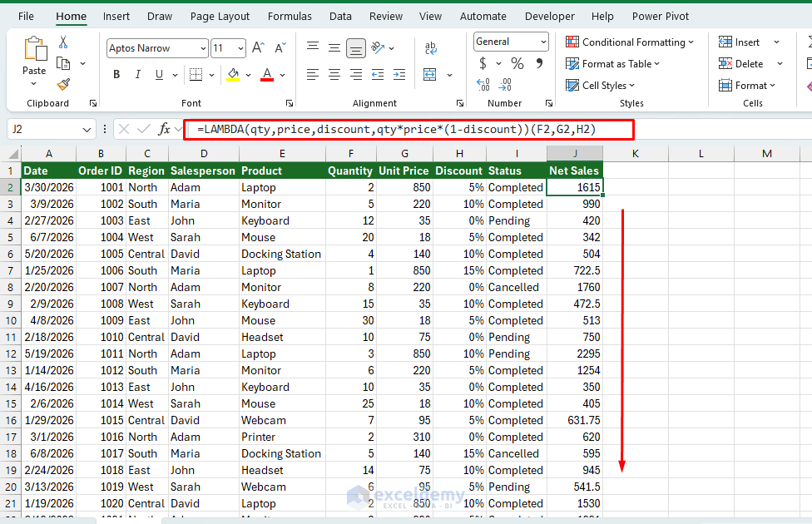Viewport: 812px width, 524px height.
Task: Click the Wrap Text icon
Action: point(430,48)
